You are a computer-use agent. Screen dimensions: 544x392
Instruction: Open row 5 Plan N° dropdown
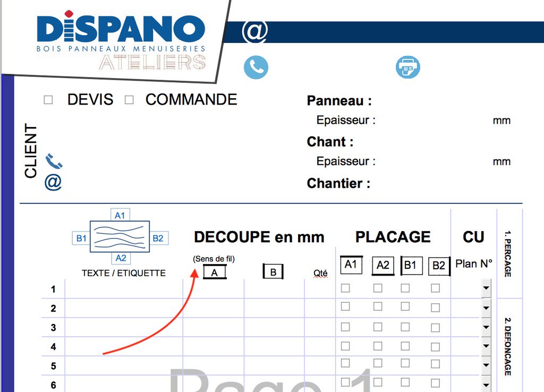pos(486,365)
